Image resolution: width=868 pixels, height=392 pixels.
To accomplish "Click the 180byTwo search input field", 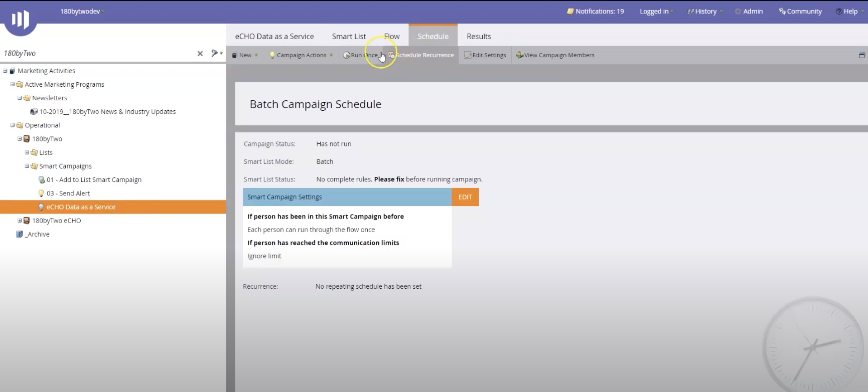I will pyautogui.click(x=98, y=53).
